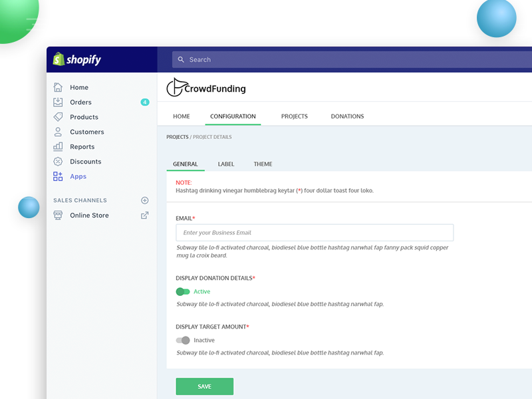
Task: Click the Products tag icon
Action: pos(58,117)
